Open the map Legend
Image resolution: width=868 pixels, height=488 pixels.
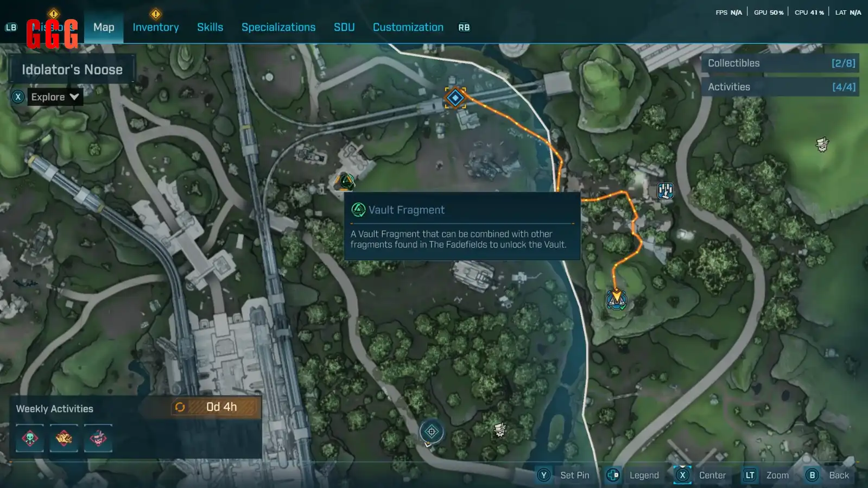(x=644, y=475)
